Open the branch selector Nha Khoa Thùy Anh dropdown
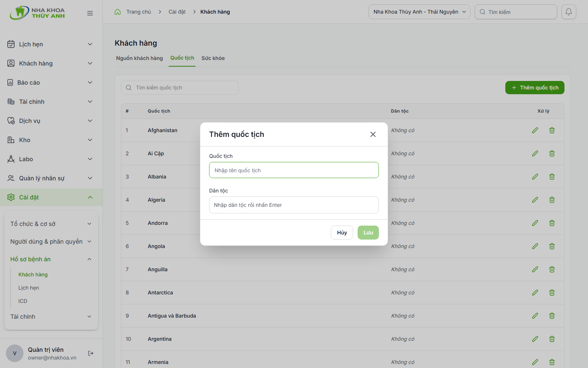This screenshot has height=368, width=588. 419,12
